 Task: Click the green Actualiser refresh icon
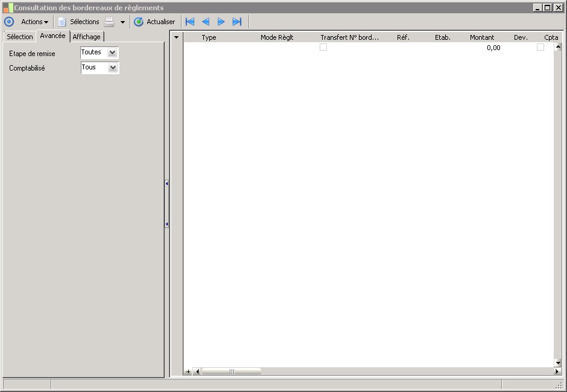click(139, 22)
